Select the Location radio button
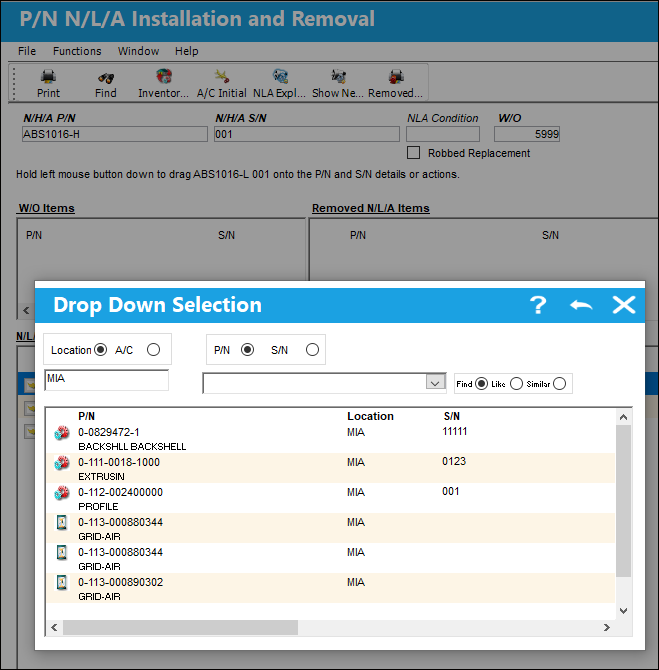 click(x=100, y=350)
